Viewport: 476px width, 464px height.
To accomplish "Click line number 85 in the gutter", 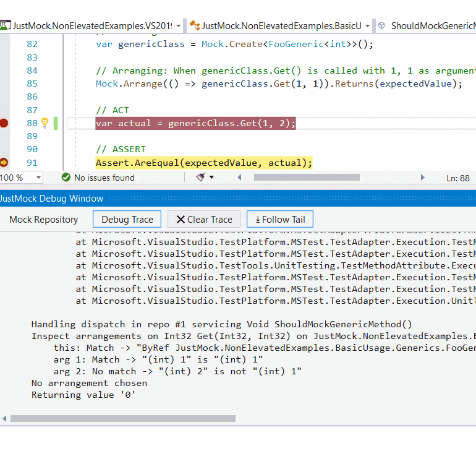I will [x=32, y=84].
